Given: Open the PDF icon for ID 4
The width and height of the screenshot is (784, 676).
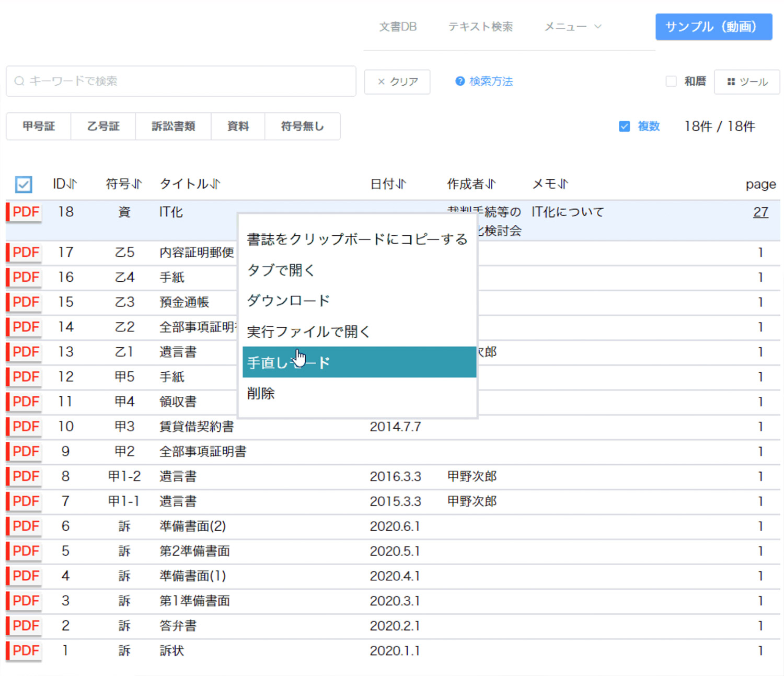Looking at the screenshot, I should pyautogui.click(x=24, y=576).
